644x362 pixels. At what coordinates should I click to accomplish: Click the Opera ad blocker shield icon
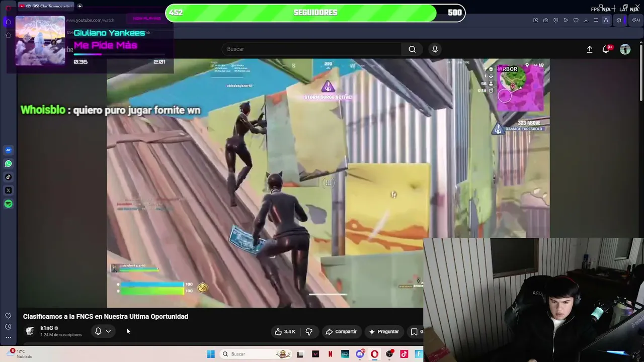[x=555, y=20]
